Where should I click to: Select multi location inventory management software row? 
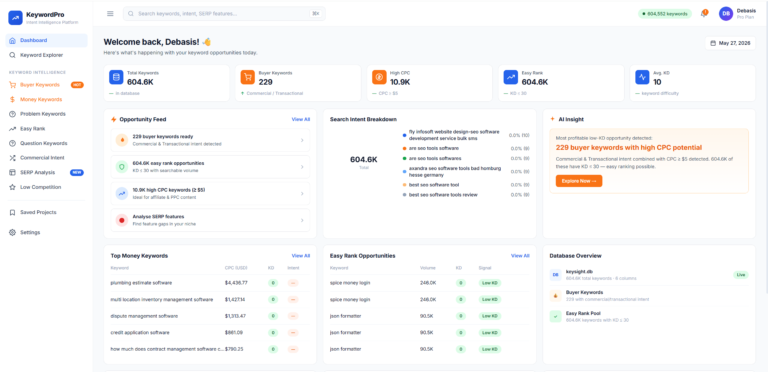210,300
